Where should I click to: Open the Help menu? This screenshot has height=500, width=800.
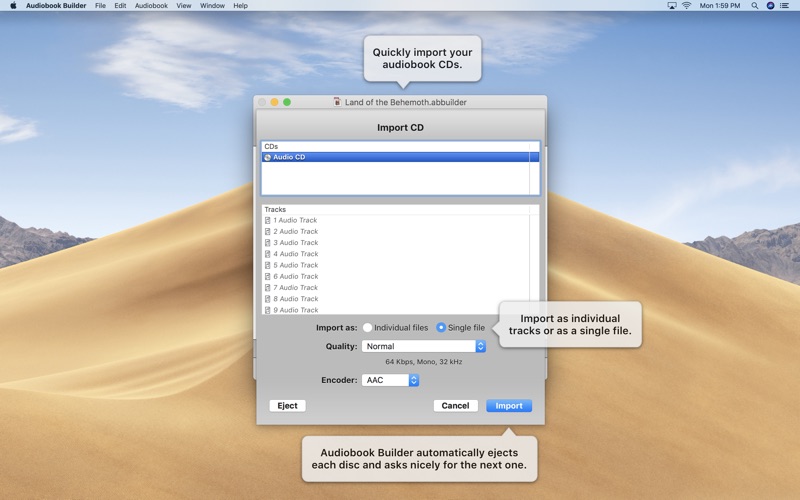pos(240,6)
